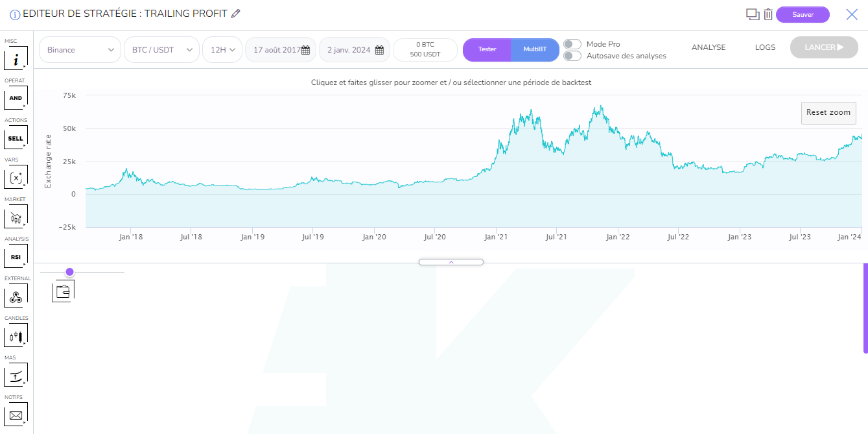Screen dimensions: 868x434
Task: Open the 12H timeframe dropdown
Action: pos(222,50)
